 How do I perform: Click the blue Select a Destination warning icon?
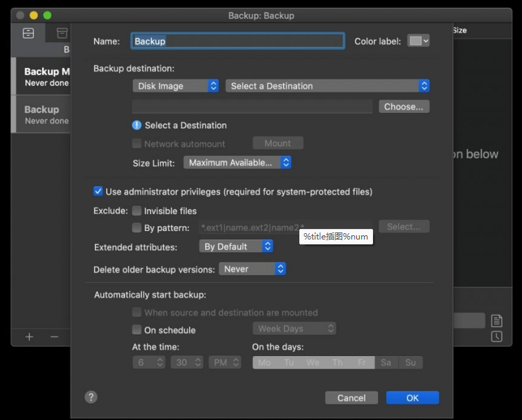click(x=137, y=125)
